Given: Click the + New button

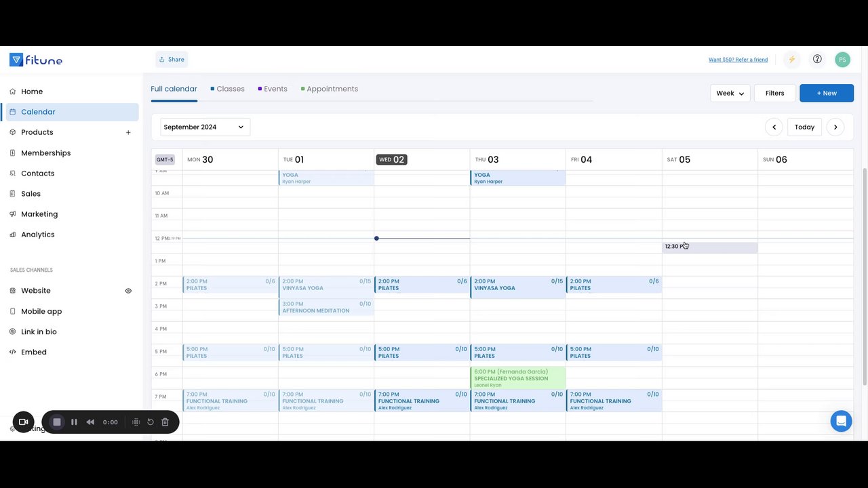Looking at the screenshot, I should (827, 94).
